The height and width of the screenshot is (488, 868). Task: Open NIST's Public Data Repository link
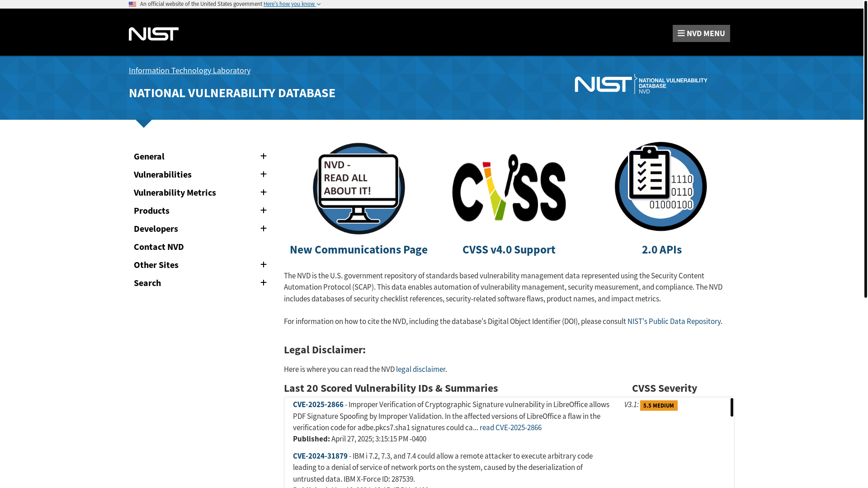point(674,321)
